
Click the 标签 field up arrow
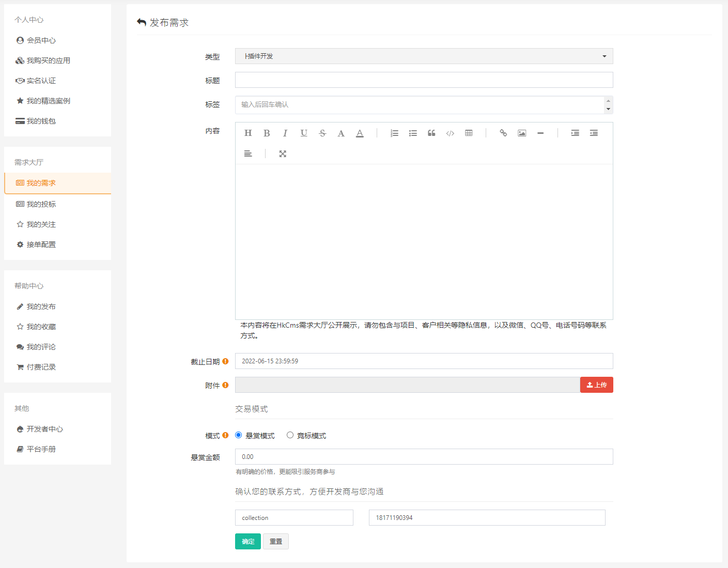point(608,101)
